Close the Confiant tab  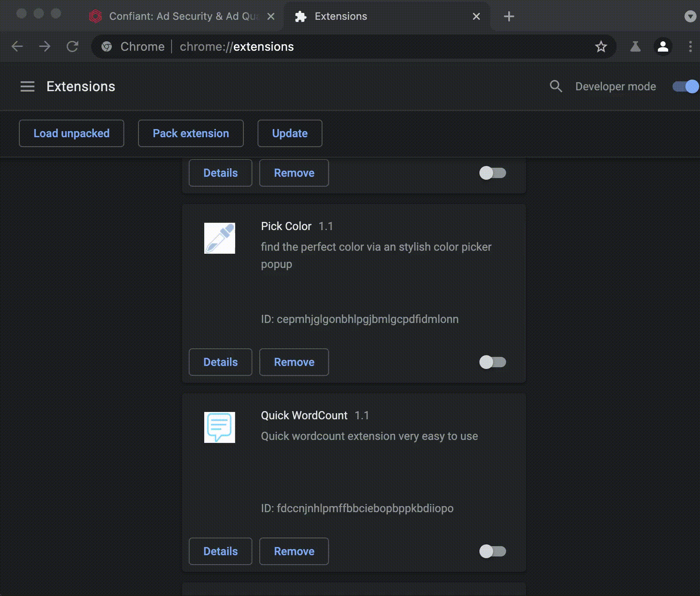(x=271, y=16)
